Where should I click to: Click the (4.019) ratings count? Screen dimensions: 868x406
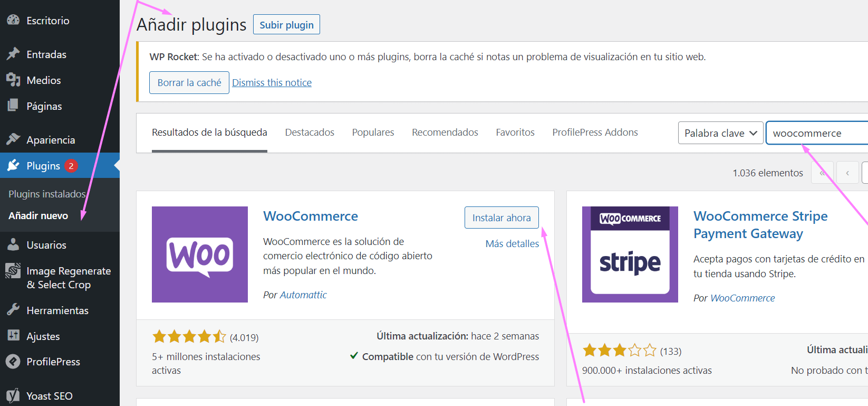point(244,337)
